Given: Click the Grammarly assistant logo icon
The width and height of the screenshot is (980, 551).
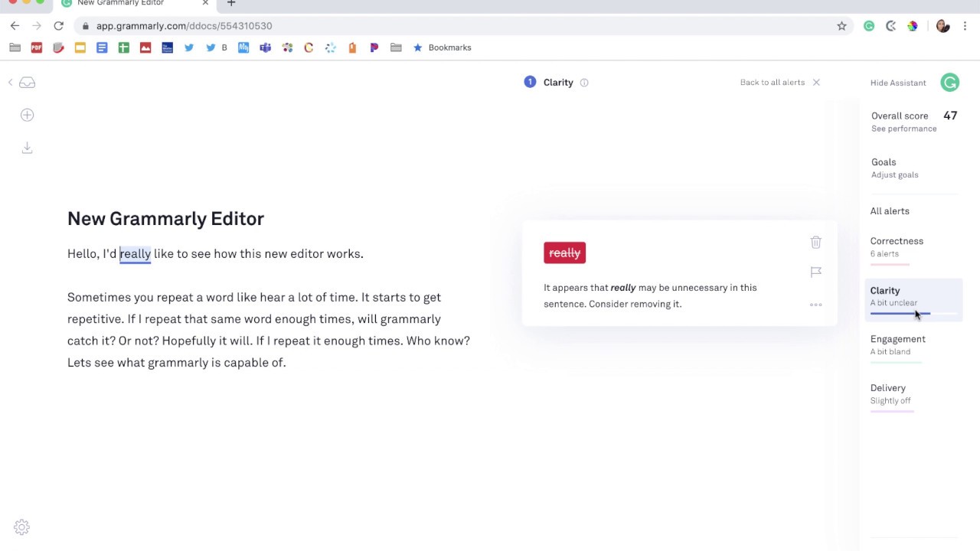Looking at the screenshot, I should (949, 83).
